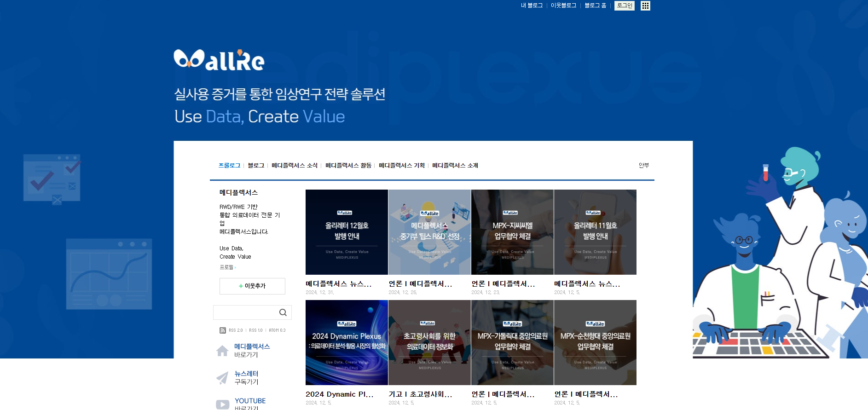The image size is (868, 410).
Task: Switch to the 블로그 tab
Action: (x=256, y=165)
